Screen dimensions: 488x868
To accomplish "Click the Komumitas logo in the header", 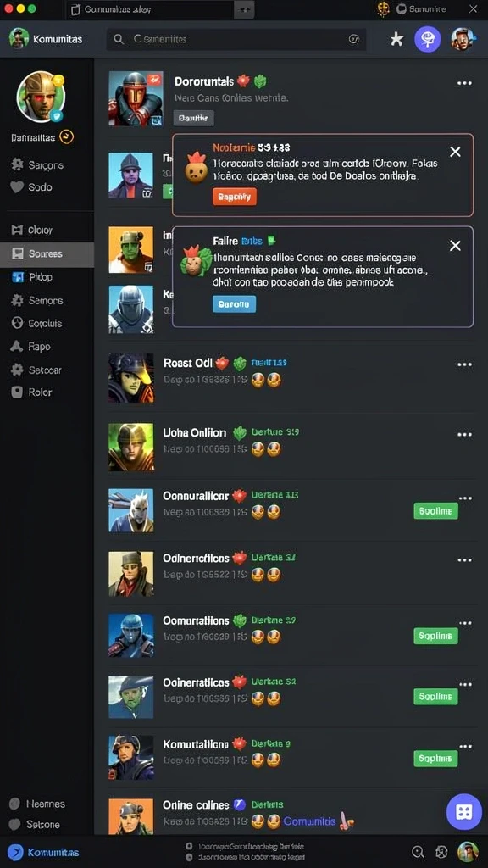I will [x=19, y=39].
